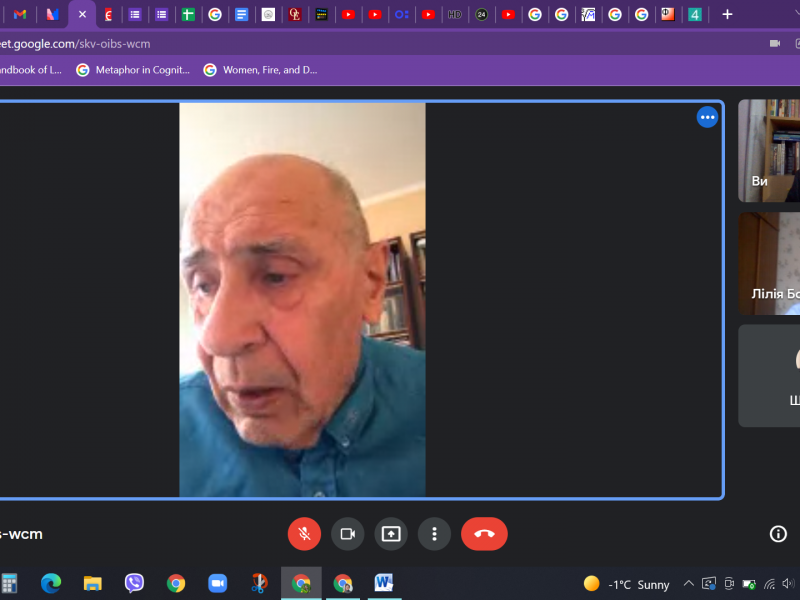This screenshot has width=800, height=600.
Task: Select the participant tile labeled Лілія
Action: [769, 263]
